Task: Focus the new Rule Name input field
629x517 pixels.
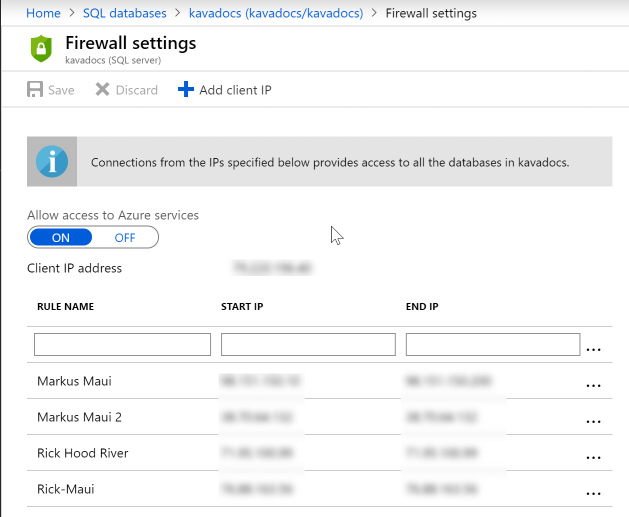Action: coord(122,344)
